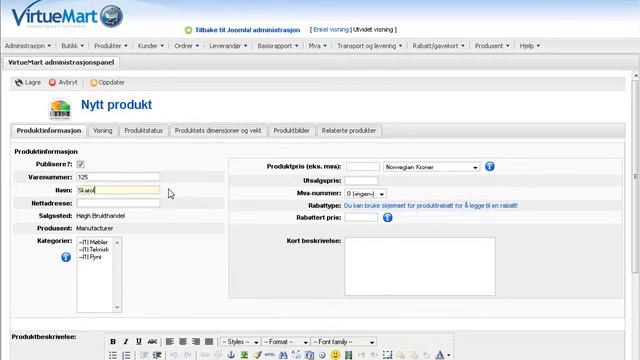Align text left in the editor
The height and width of the screenshot is (360, 640).
170,342
